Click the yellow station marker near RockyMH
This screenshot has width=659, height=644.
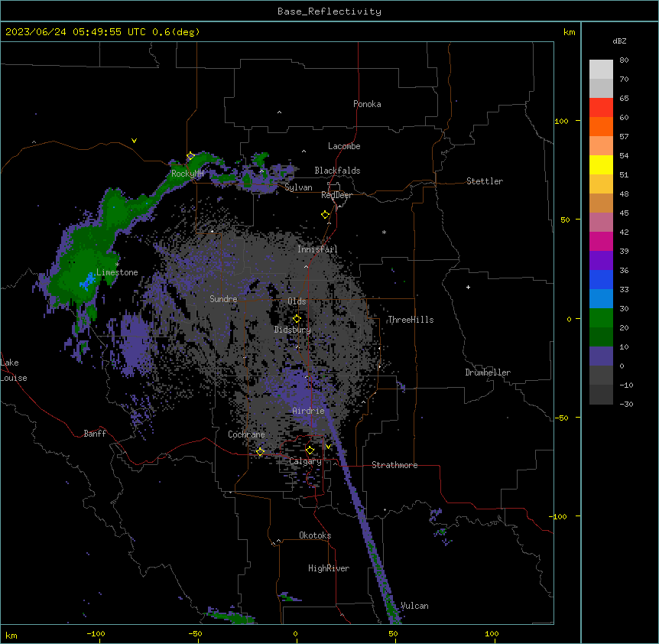(190, 156)
